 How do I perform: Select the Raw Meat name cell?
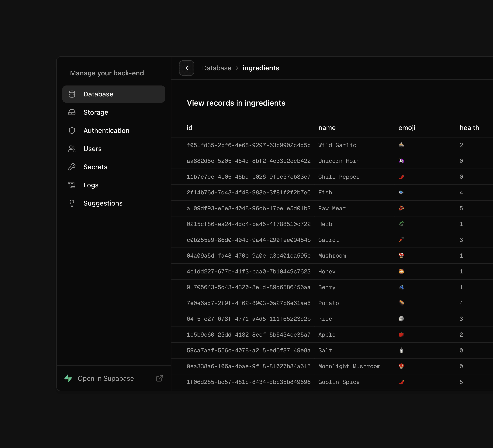coord(332,208)
